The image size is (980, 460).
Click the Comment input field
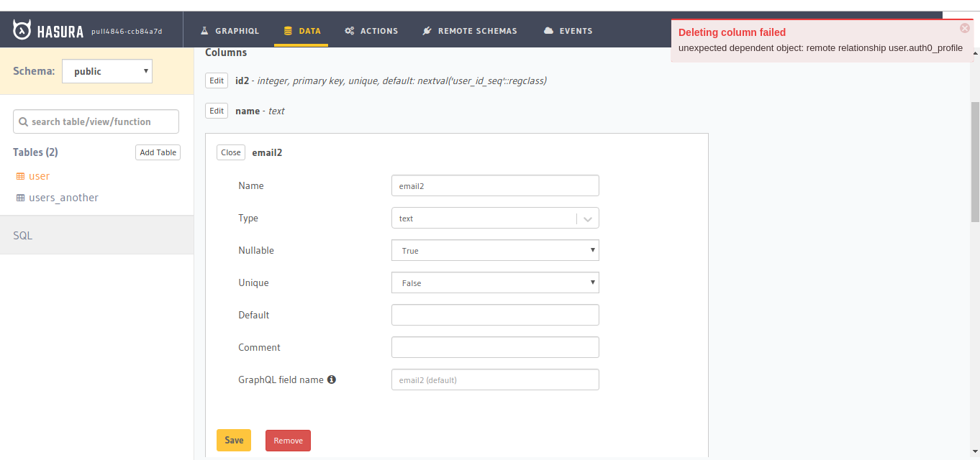click(495, 347)
